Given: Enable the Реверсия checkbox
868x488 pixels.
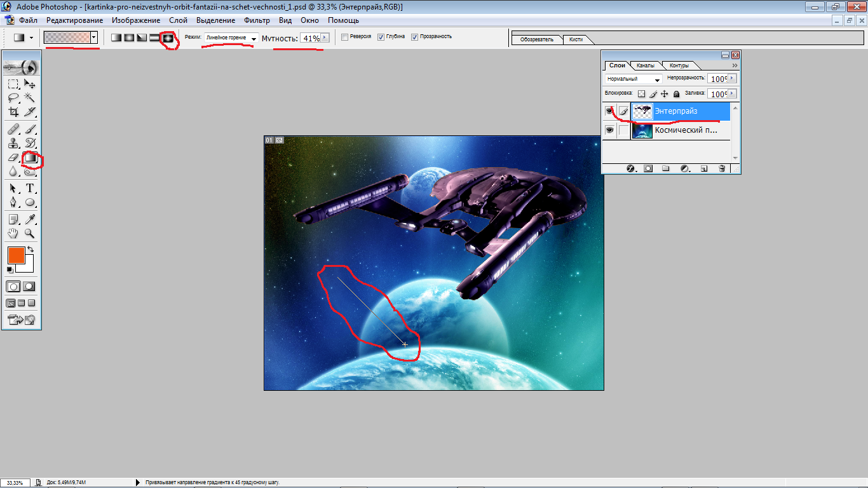Looking at the screenshot, I should click(345, 37).
